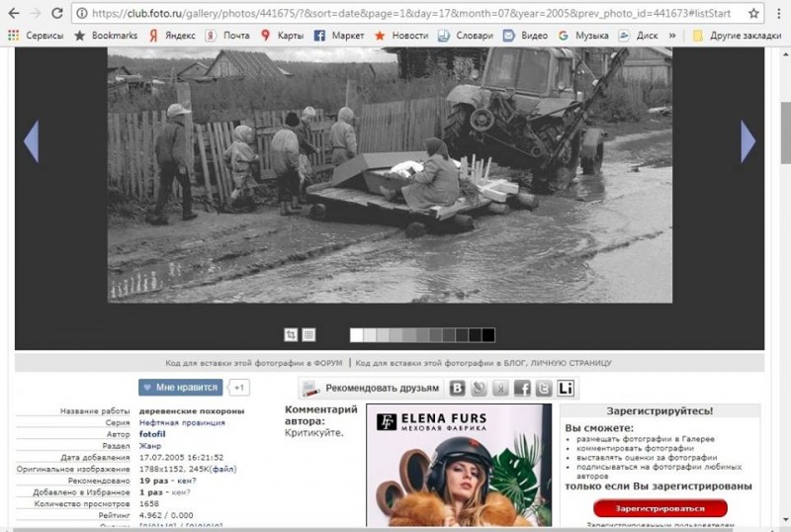The image size is (791, 532).
Task: Click the crop frame icon below the photo
Action: [291, 334]
